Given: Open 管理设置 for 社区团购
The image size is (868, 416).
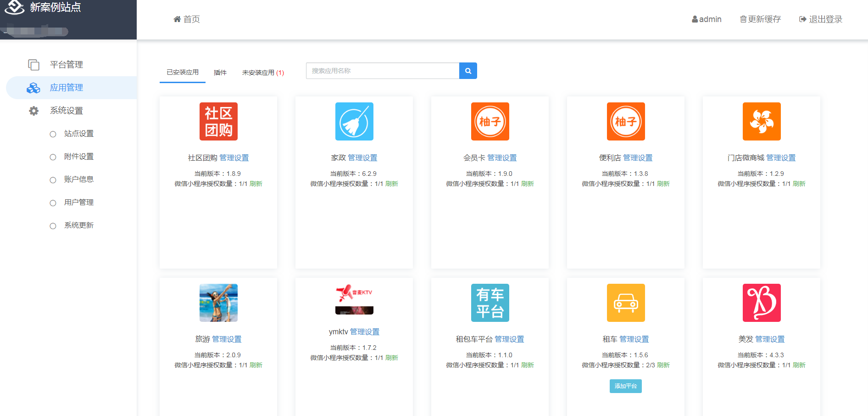Looking at the screenshot, I should tap(234, 158).
